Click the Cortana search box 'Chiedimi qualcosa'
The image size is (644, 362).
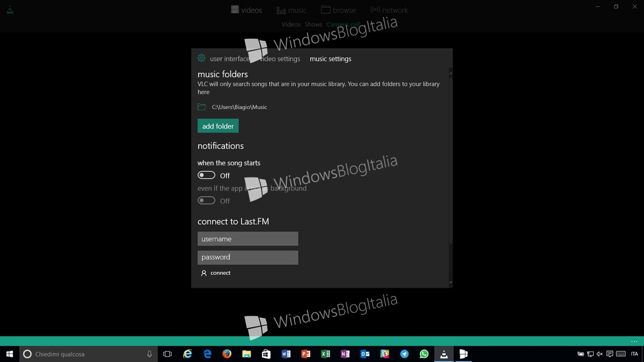pyautogui.click(x=88, y=354)
